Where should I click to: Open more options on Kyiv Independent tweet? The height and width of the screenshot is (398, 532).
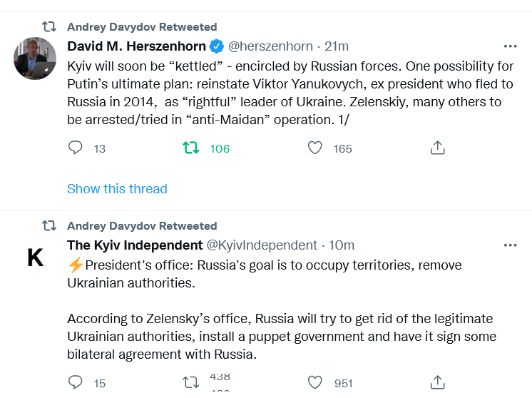pyautogui.click(x=510, y=245)
